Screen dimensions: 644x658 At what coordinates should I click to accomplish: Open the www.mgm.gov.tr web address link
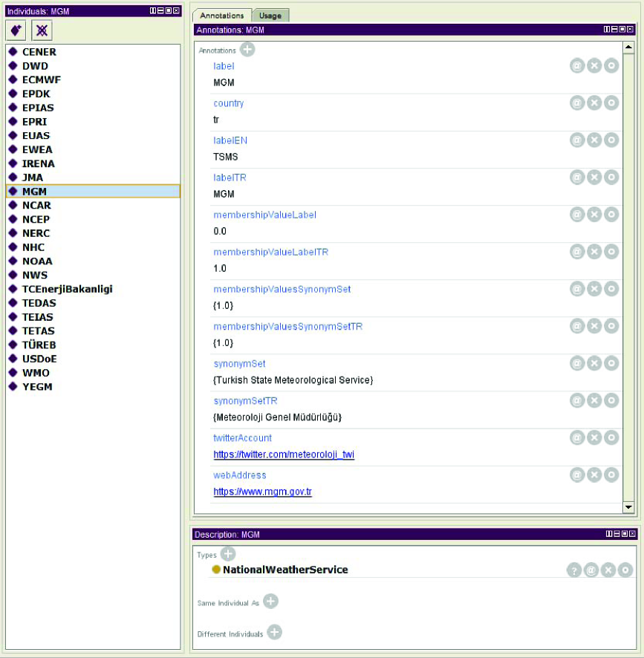262,492
